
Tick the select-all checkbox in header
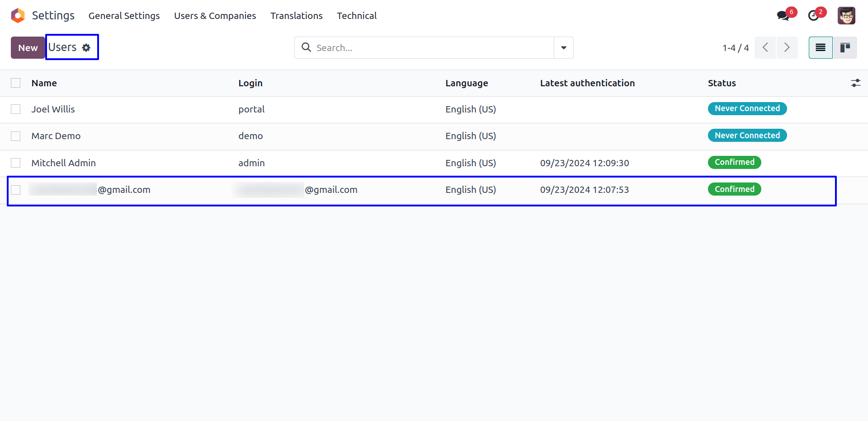pos(16,83)
